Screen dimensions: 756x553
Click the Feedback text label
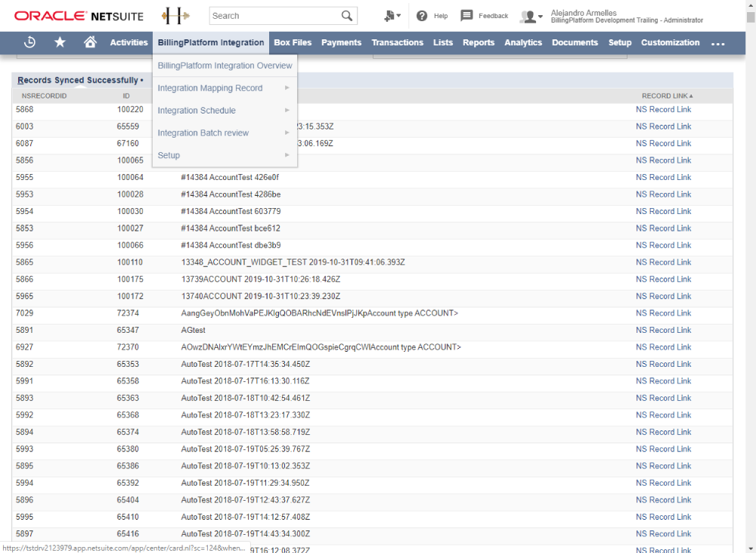493,16
